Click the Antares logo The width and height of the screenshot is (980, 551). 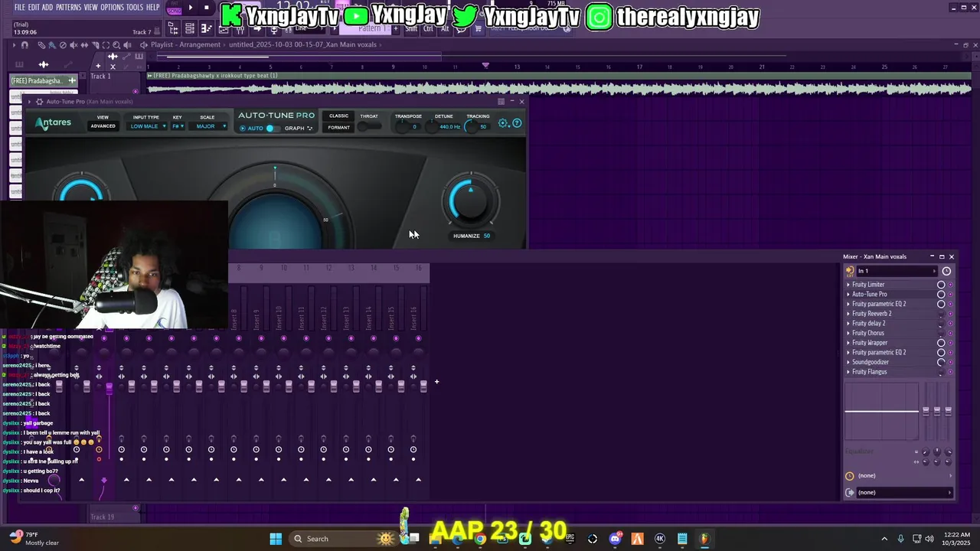52,123
